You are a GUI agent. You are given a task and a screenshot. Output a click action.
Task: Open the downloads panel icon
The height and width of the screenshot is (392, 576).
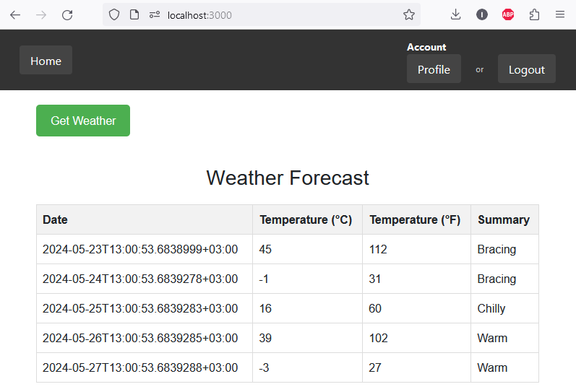[x=455, y=14]
